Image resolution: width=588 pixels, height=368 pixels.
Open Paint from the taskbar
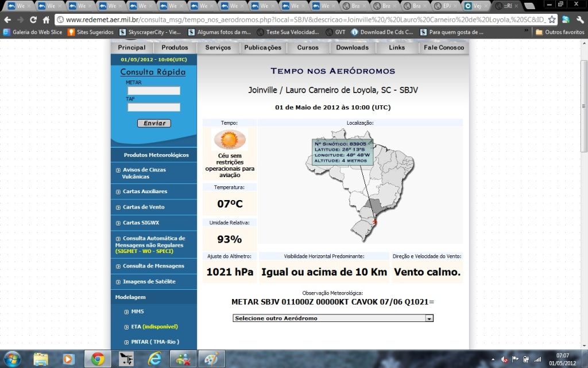[211, 358]
